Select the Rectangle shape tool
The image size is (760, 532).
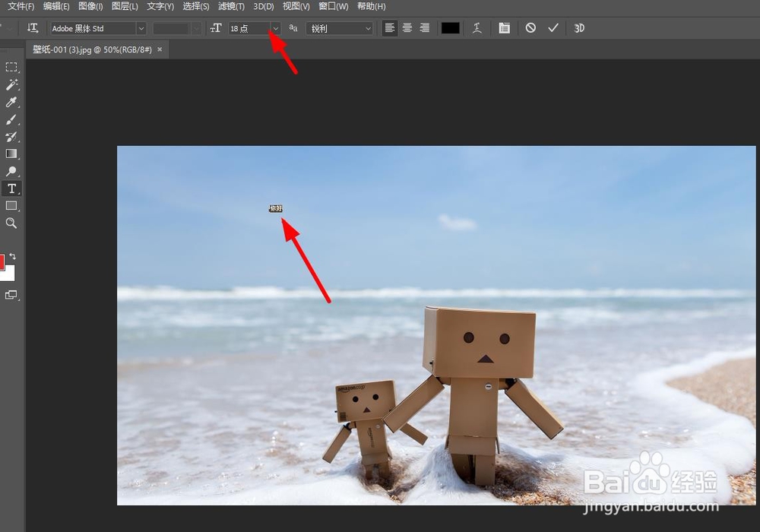pyautogui.click(x=11, y=206)
